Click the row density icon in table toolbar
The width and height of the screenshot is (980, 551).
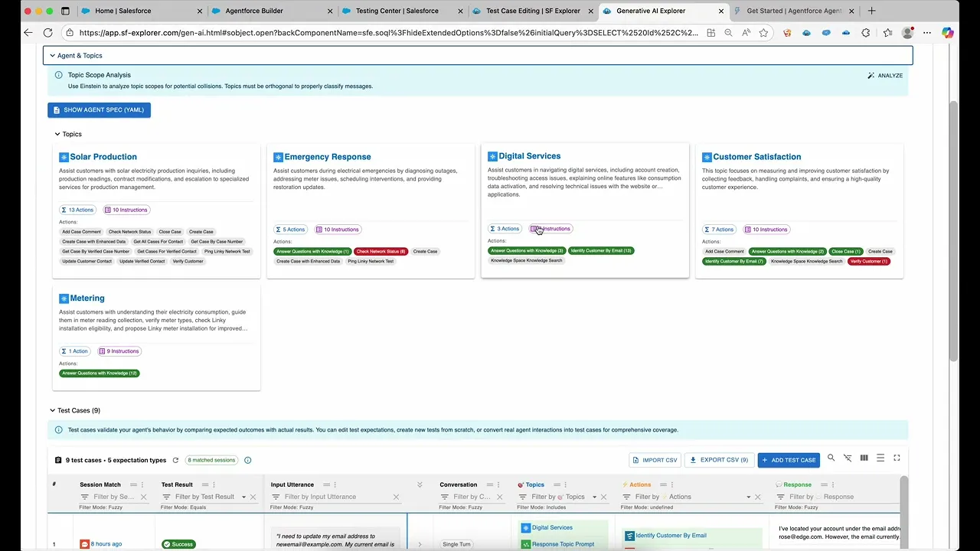click(x=880, y=458)
